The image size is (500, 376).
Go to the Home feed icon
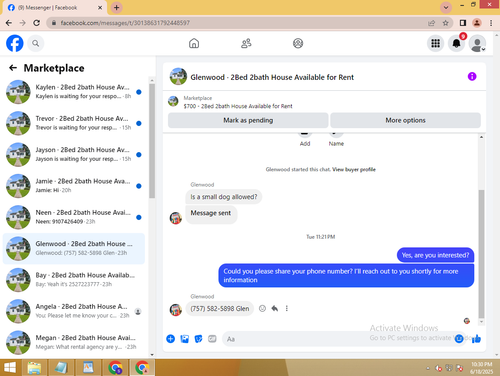[x=194, y=43]
